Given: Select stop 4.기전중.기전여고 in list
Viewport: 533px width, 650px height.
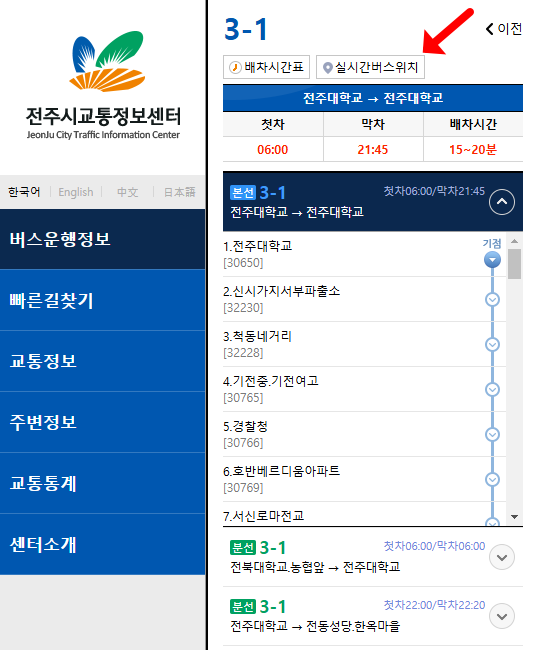Looking at the screenshot, I should pyautogui.click(x=364, y=389).
